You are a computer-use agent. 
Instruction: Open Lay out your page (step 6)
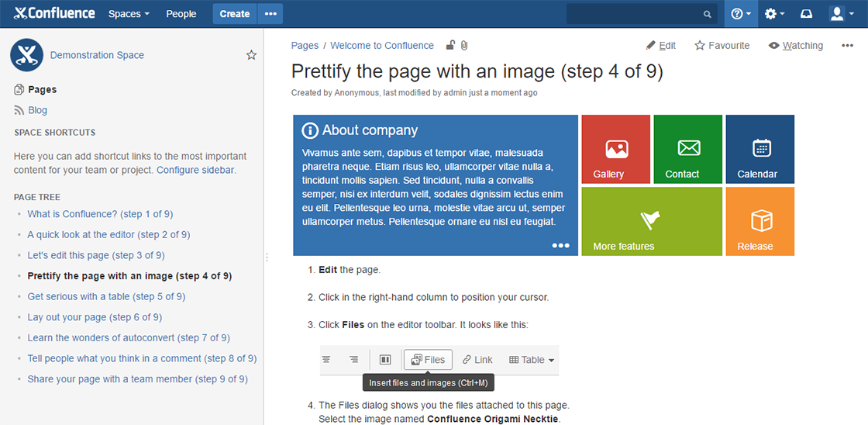point(95,317)
